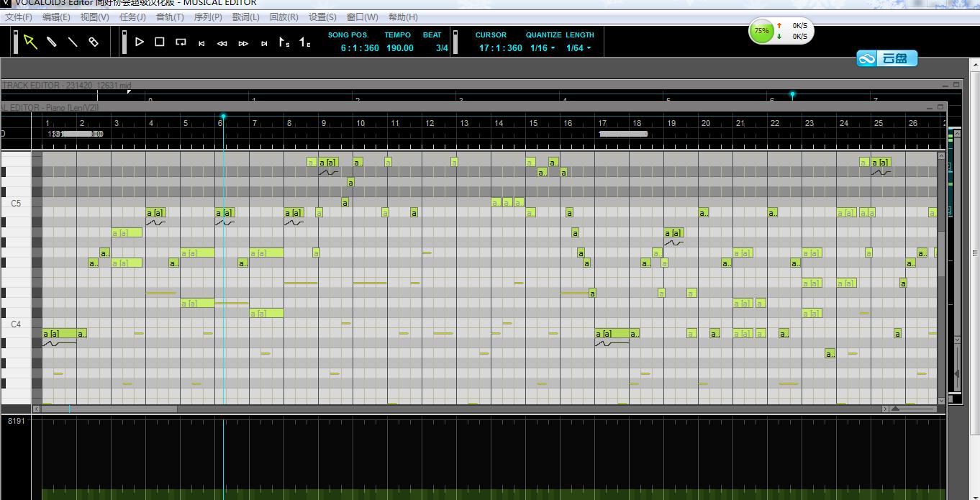
Task: Open the 序列(P) menu
Action: (208, 17)
